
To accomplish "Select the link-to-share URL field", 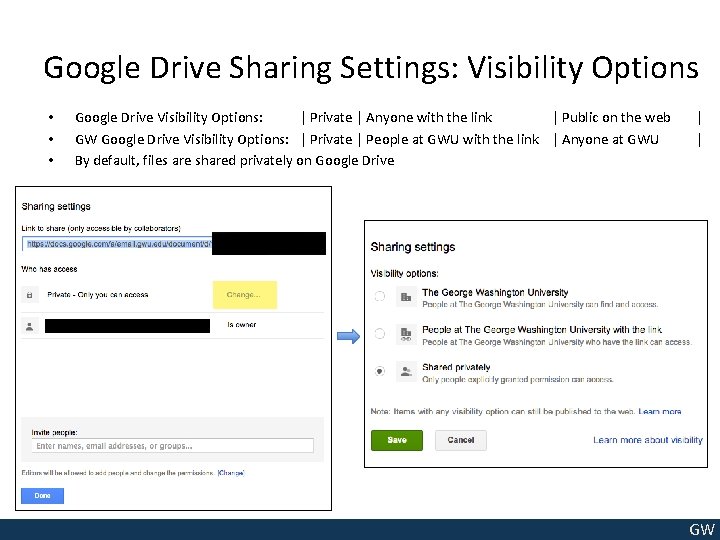I will 174,244.
